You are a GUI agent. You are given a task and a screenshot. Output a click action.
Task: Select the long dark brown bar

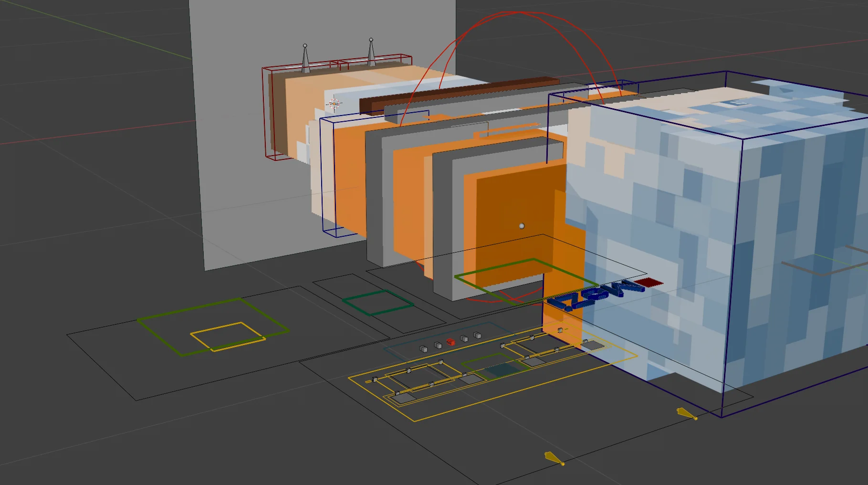click(x=458, y=95)
